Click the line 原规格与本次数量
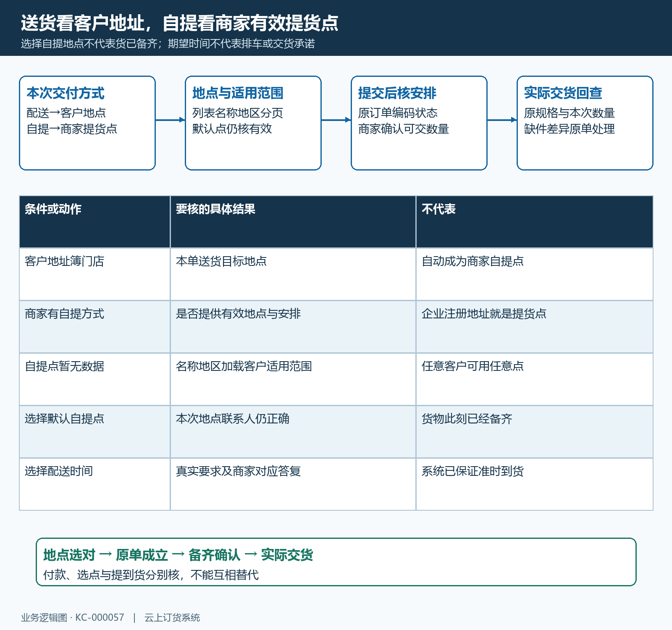The height and width of the screenshot is (630, 672). pos(570,113)
